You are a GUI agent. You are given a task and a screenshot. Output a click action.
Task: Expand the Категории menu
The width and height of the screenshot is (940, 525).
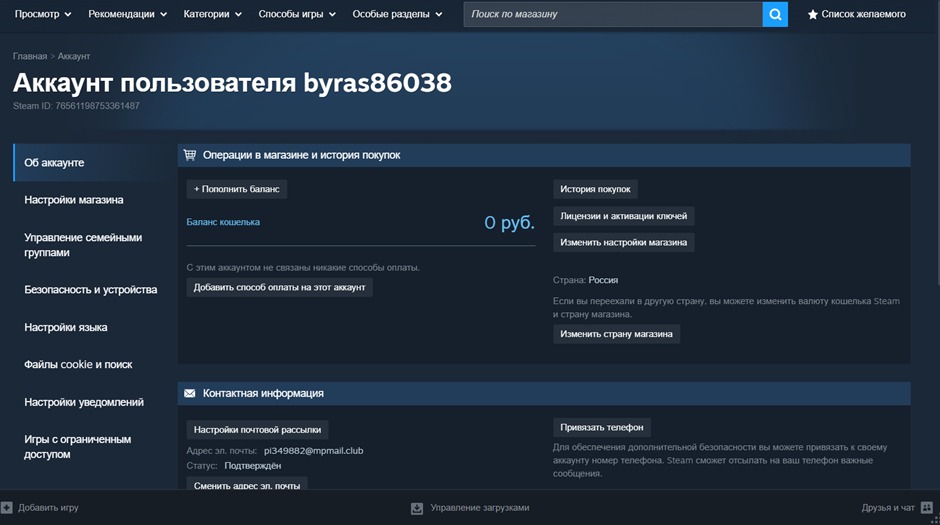[212, 14]
